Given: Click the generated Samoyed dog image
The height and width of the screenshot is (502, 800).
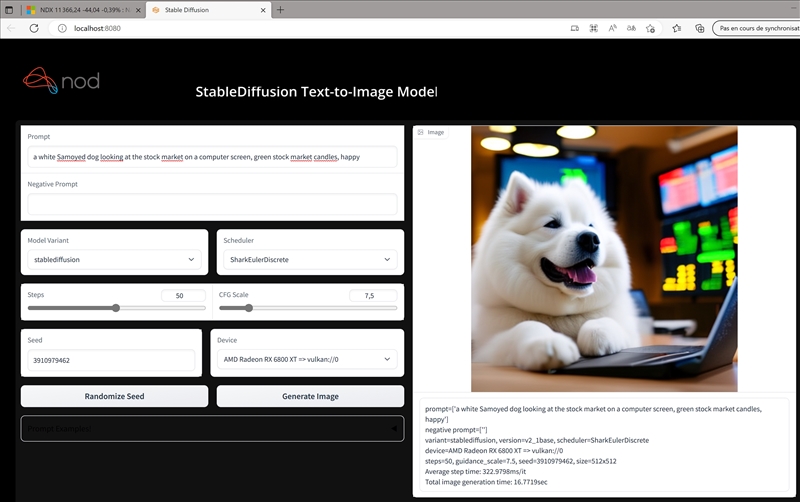Looking at the screenshot, I should coord(604,258).
